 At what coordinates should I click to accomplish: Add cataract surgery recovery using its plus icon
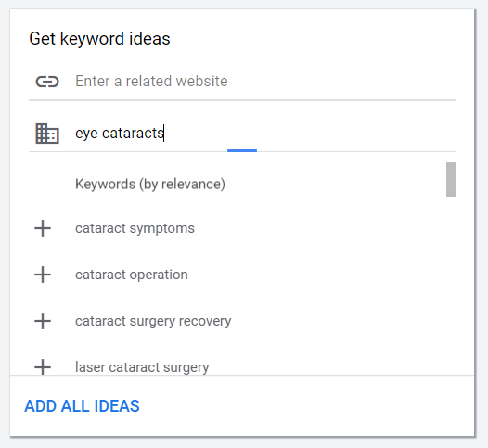coord(43,321)
